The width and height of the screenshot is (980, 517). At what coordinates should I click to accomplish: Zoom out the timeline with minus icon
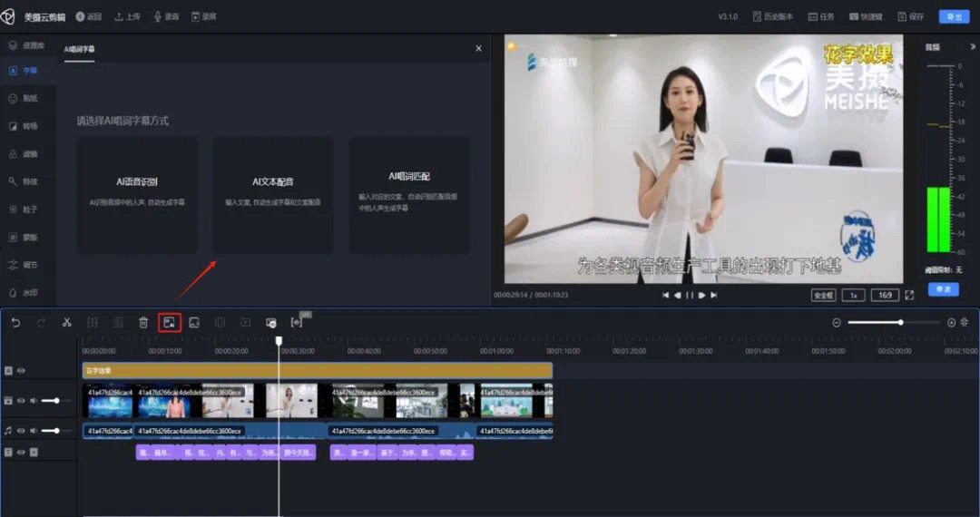tap(837, 322)
